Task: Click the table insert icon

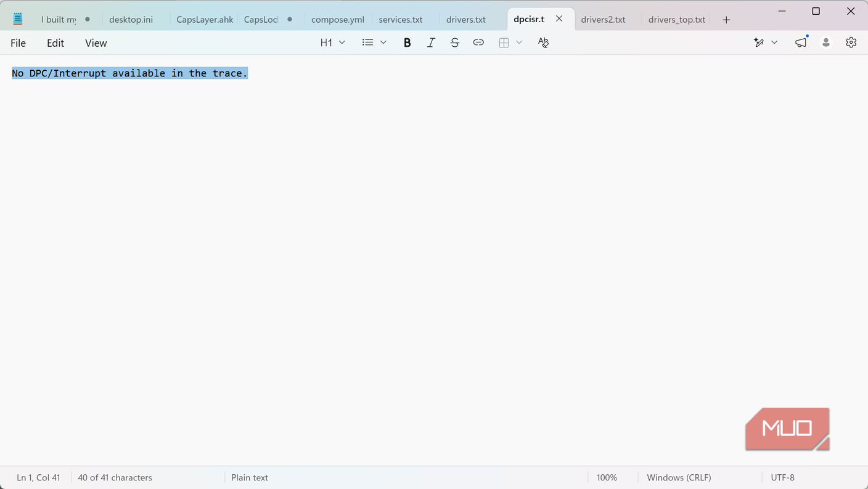Action: pyautogui.click(x=504, y=42)
